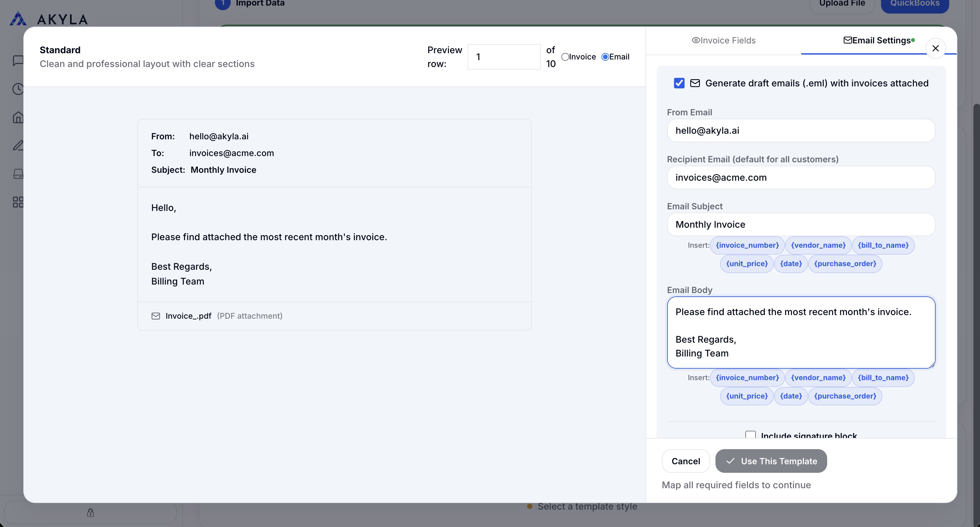
Task: Click the Akyla logo
Action: coord(49,18)
